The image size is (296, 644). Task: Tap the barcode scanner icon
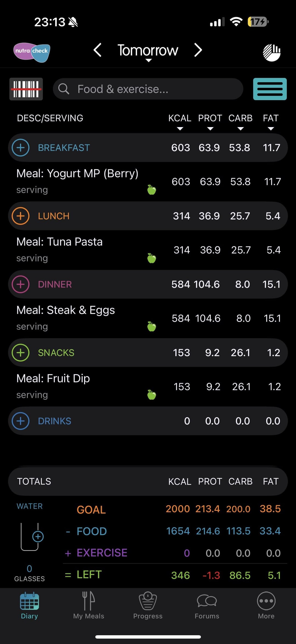click(26, 89)
